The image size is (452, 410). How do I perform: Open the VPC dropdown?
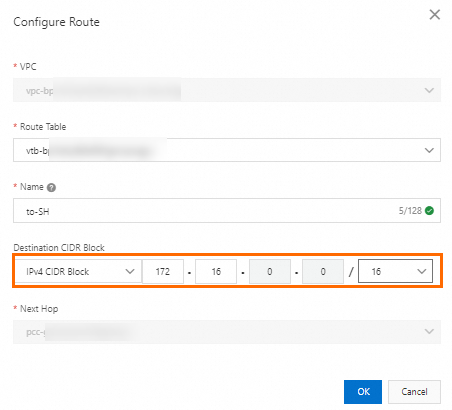click(227, 90)
